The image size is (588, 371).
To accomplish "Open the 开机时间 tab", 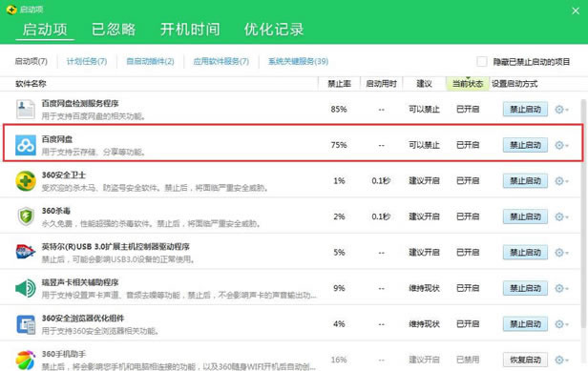I will click(x=190, y=30).
